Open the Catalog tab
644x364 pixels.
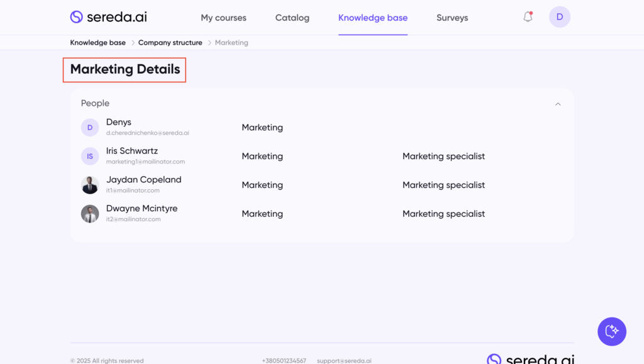292,18
